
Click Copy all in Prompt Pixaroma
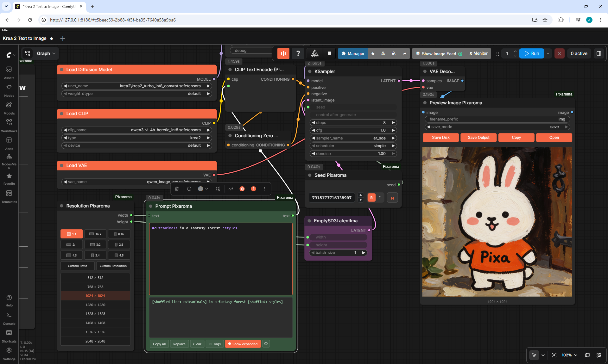(x=159, y=344)
